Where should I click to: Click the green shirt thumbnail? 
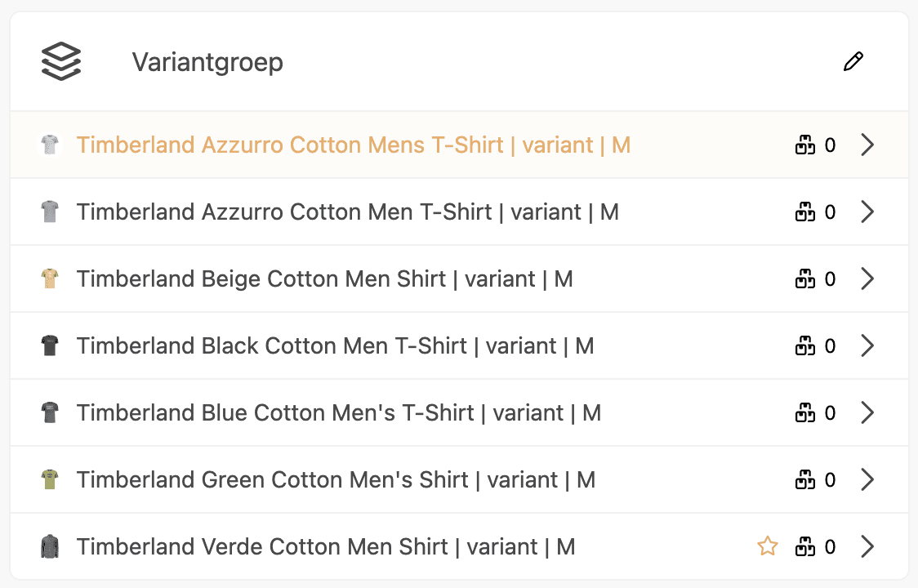point(50,480)
